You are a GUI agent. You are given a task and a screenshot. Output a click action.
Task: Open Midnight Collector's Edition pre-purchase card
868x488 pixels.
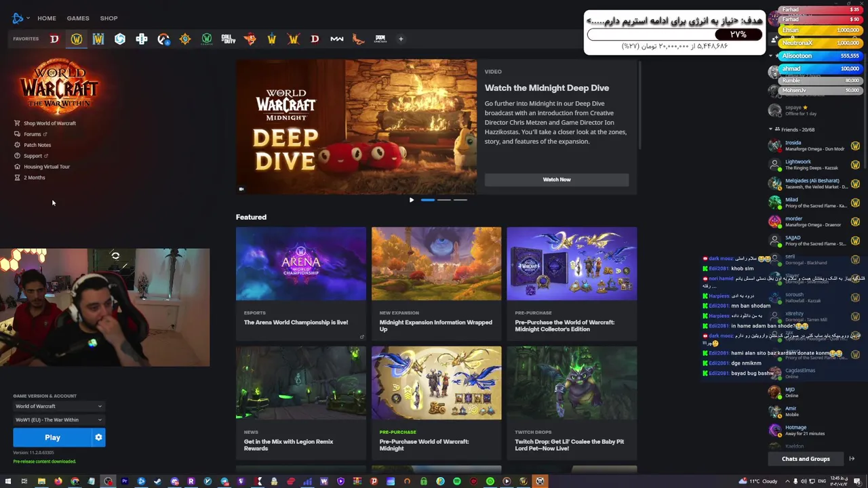pyautogui.click(x=572, y=283)
